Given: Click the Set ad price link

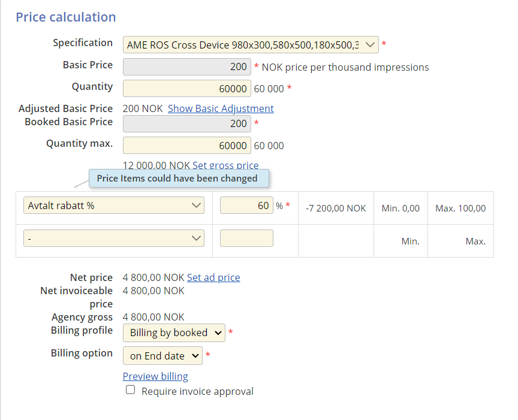Looking at the screenshot, I should (x=213, y=277).
